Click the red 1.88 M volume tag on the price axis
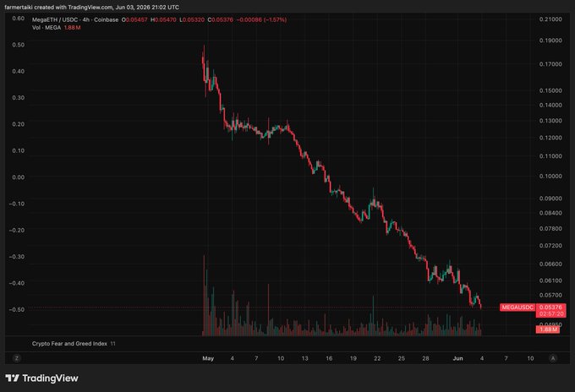The height and width of the screenshot is (392, 575). click(x=548, y=329)
